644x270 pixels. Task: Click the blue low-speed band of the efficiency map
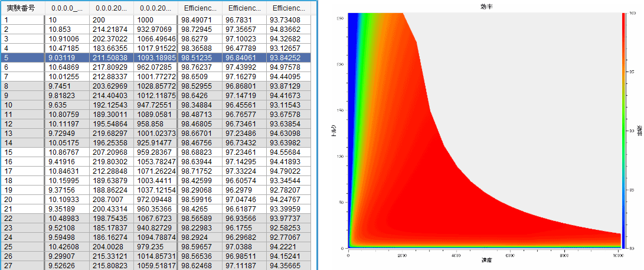(x=352, y=89)
